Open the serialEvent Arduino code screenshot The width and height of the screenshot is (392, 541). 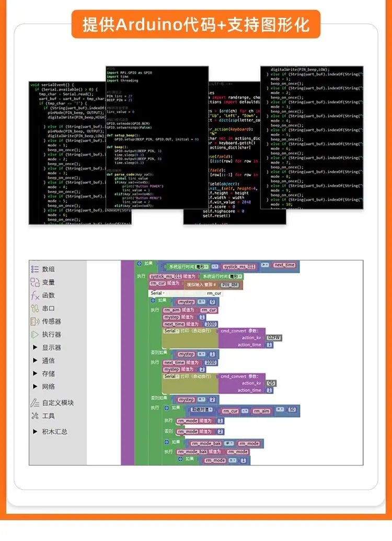67,153
